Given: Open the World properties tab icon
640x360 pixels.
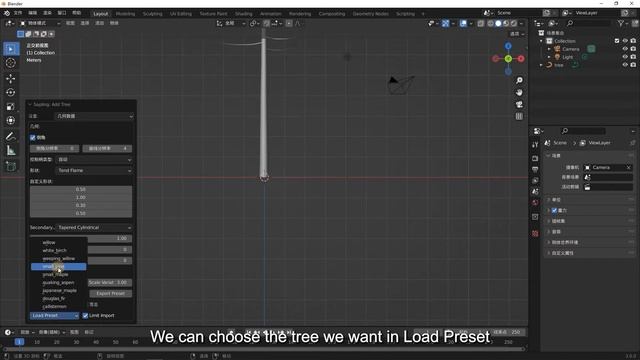Looking at the screenshot, I should point(535,202).
